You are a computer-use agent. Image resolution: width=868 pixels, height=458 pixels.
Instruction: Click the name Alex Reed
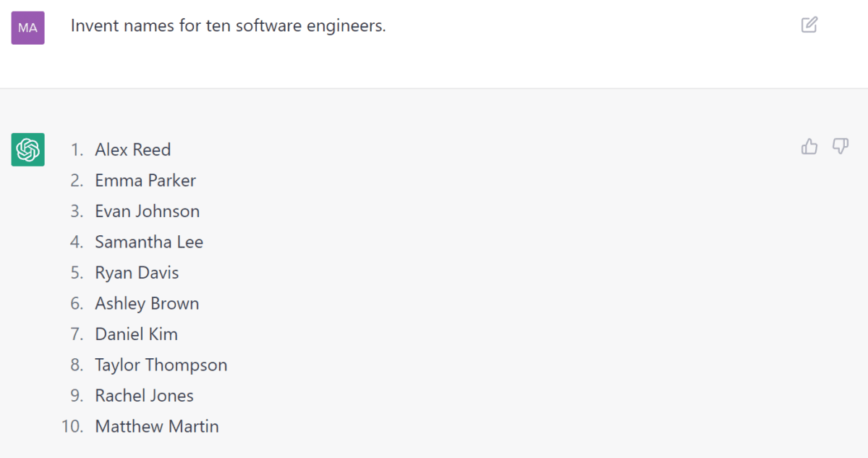(x=133, y=150)
